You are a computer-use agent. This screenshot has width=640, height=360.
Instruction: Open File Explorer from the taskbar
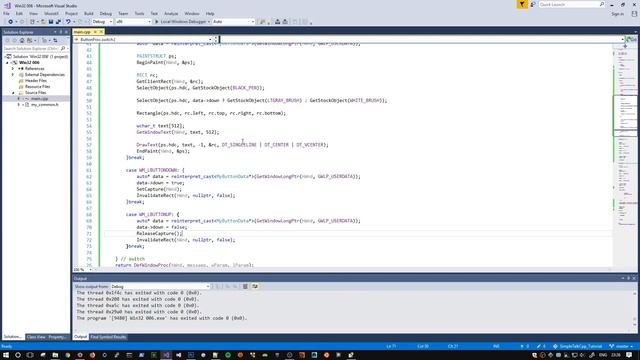pos(55,355)
